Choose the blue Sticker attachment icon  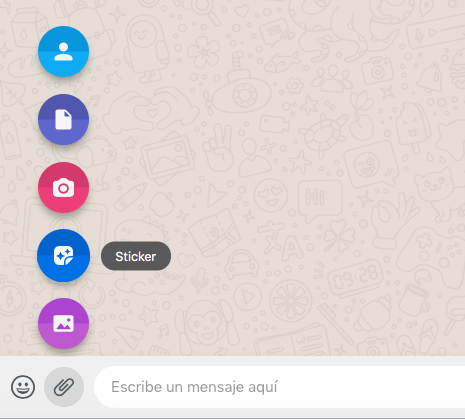pyautogui.click(x=63, y=256)
